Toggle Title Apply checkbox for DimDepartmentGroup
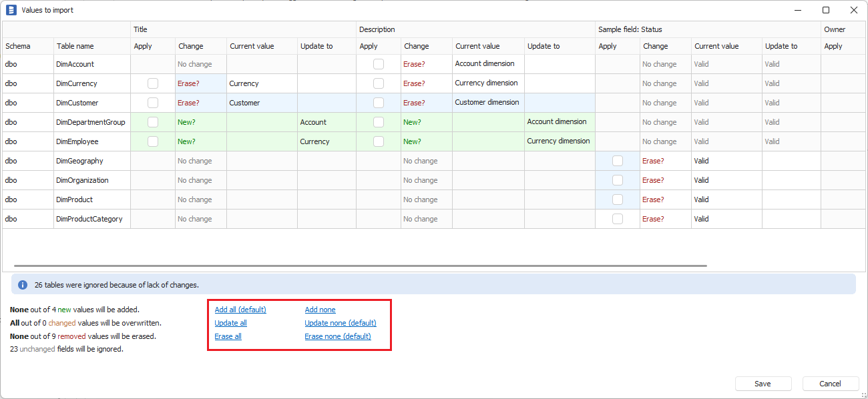868x399 pixels. coord(153,122)
